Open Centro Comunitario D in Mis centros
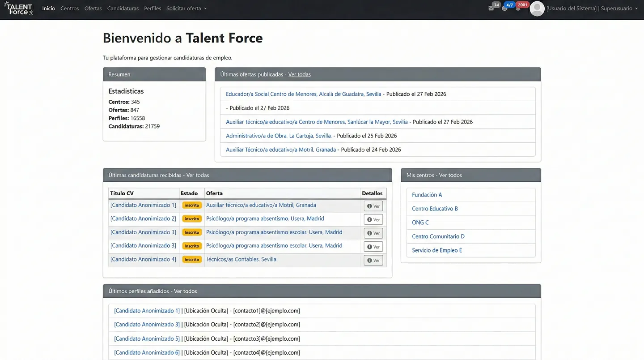The image size is (644, 360). (x=438, y=236)
